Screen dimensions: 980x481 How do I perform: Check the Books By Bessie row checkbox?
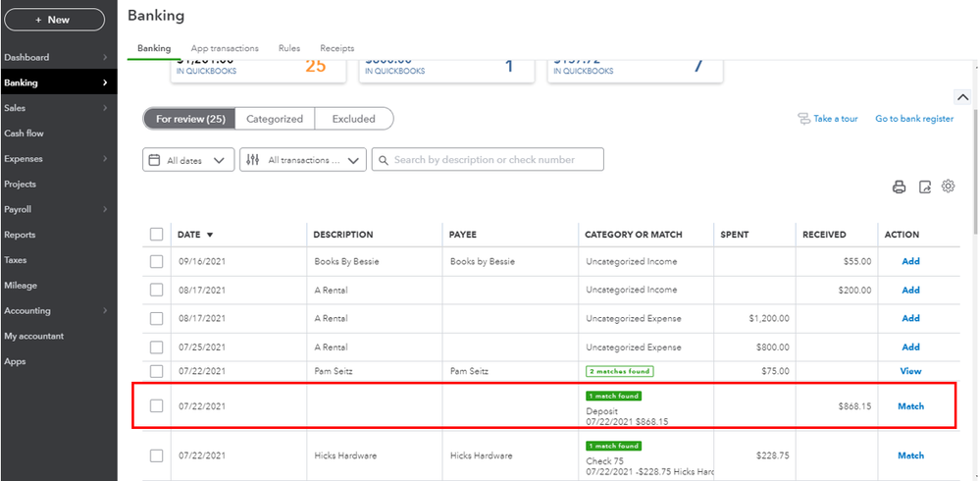(x=156, y=261)
